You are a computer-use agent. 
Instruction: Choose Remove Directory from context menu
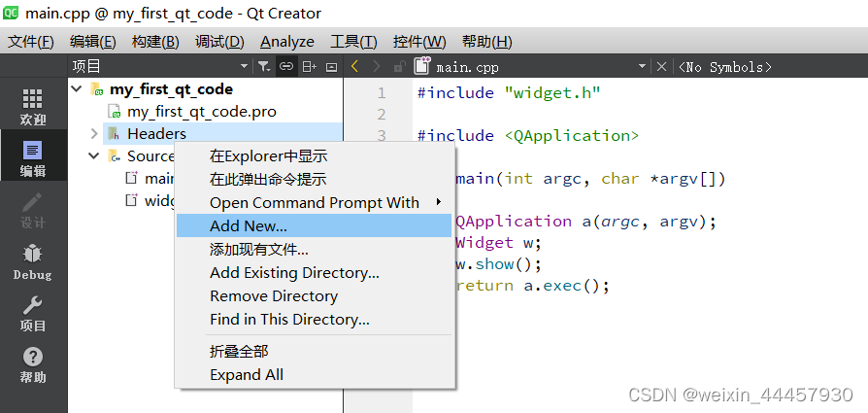pos(315,296)
